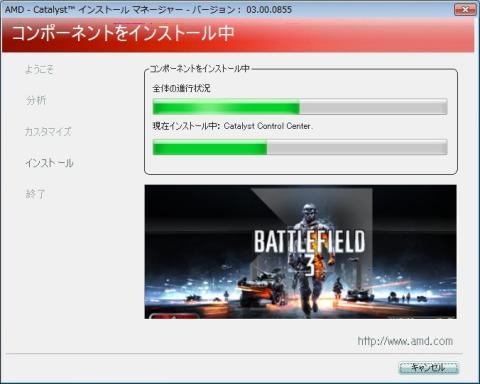Select the インストール step in sidebar
Viewport: 480px width, 384px height.
(x=49, y=163)
